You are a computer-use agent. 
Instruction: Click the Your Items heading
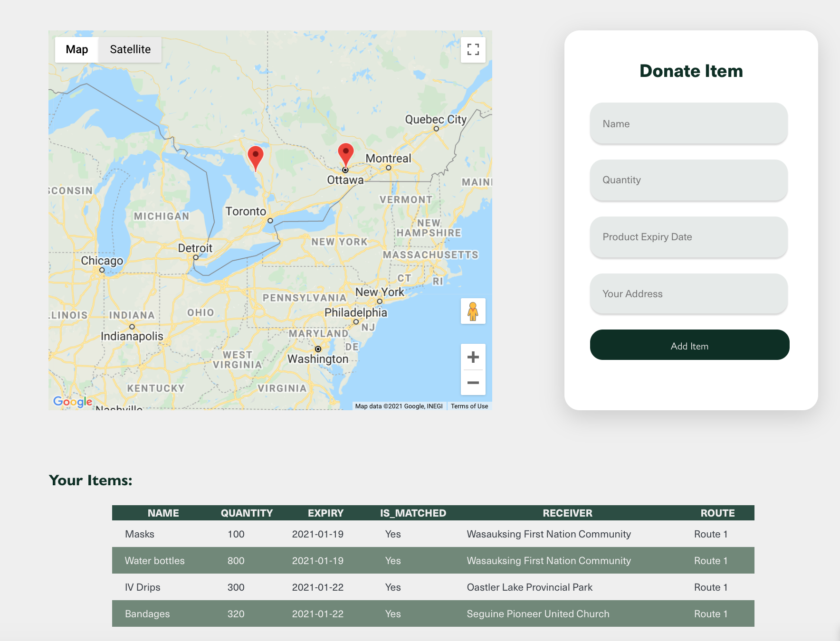(91, 480)
